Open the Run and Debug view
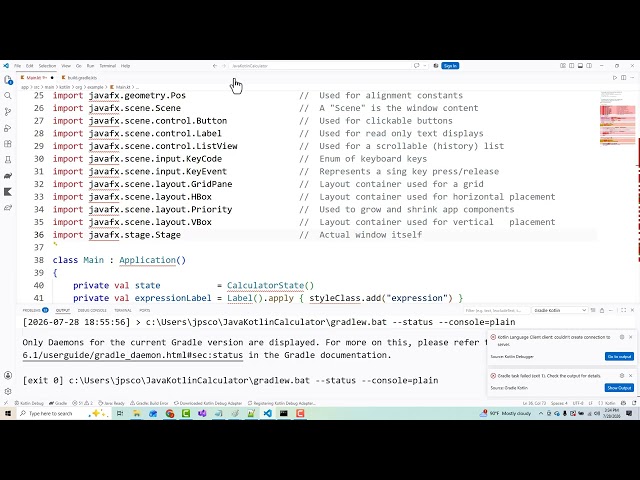 click(x=8, y=128)
